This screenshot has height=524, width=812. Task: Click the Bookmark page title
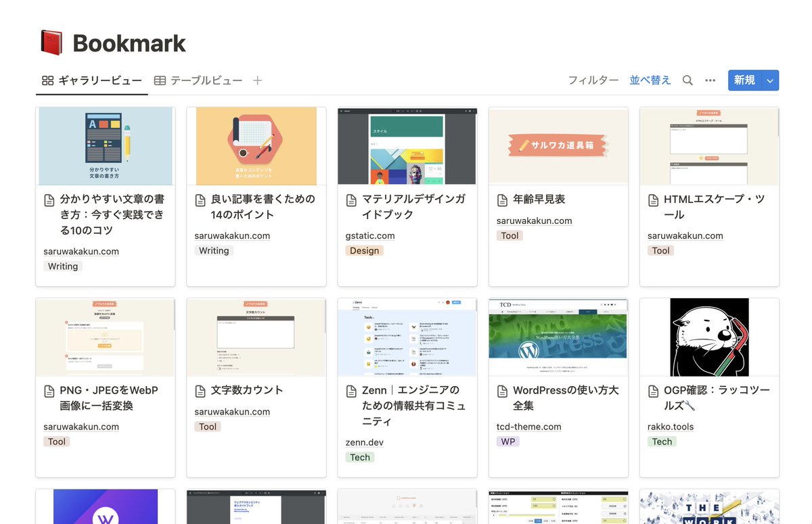pos(129,43)
